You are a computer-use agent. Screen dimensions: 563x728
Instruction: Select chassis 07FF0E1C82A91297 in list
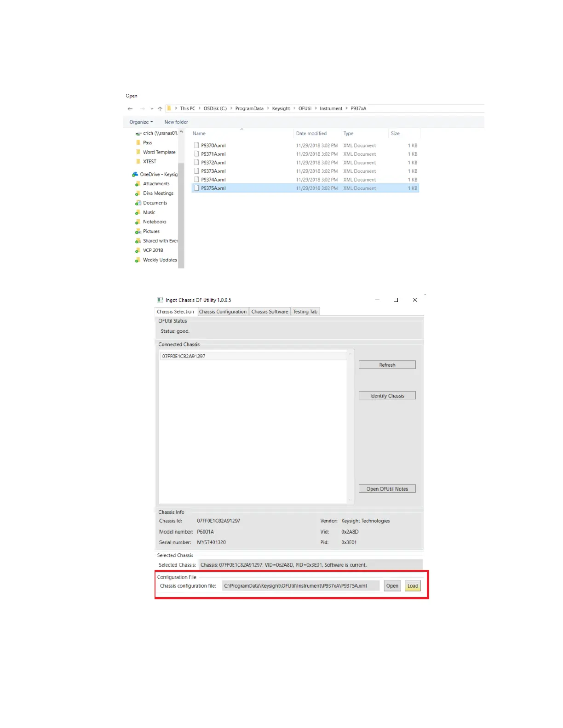point(254,356)
